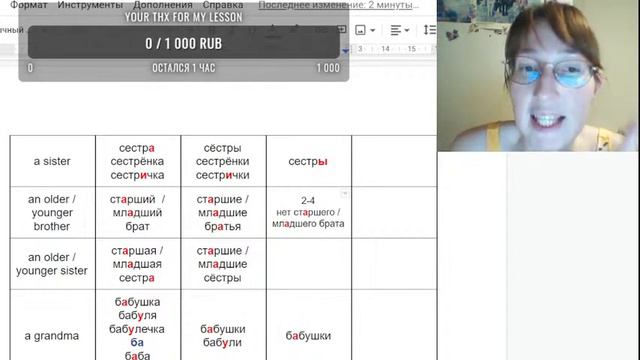Open the Дополнения menu

162,5
